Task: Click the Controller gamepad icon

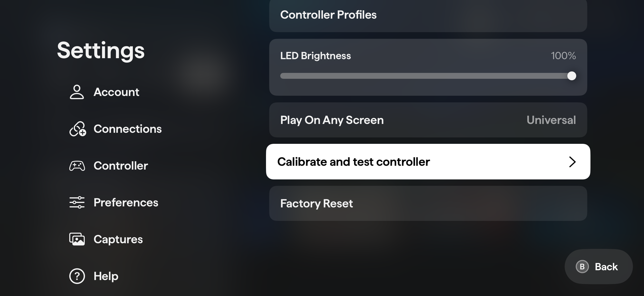Action: point(77,166)
